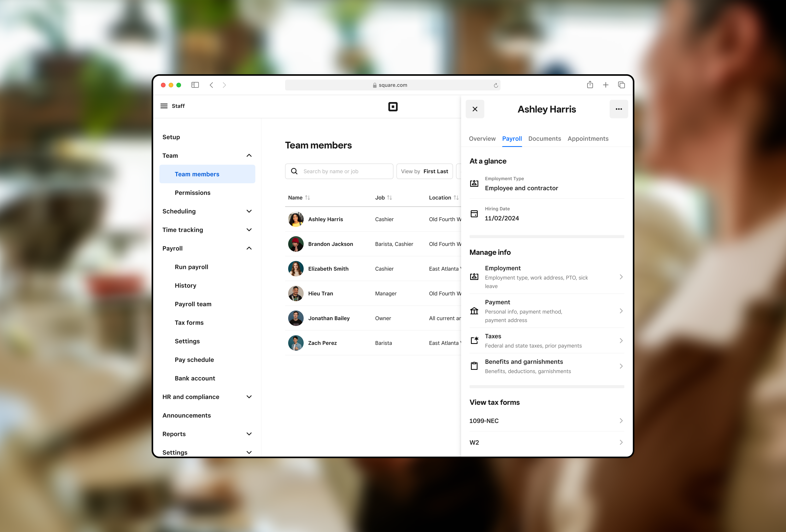Focus the Search by name or job field

pyautogui.click(x=339, y=171)
